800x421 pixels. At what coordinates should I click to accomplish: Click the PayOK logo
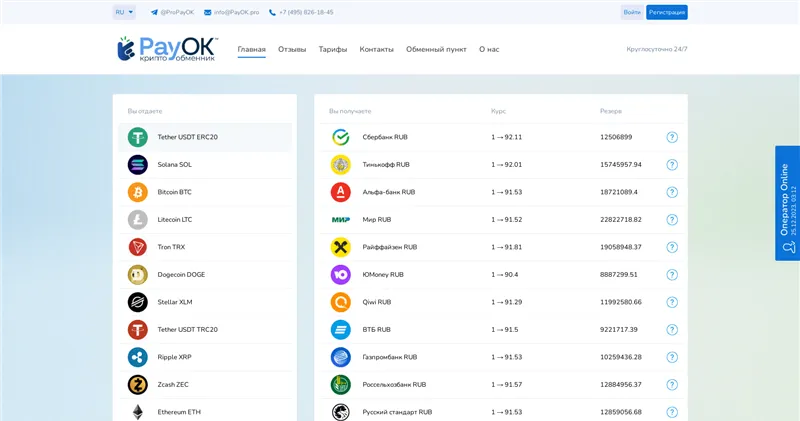click(167, 49)
